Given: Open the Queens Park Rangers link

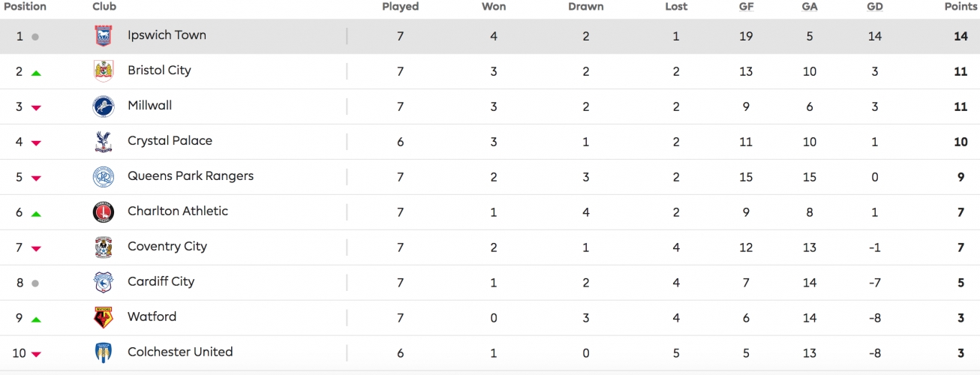Looking at the screenshot, I should [191, 176].
